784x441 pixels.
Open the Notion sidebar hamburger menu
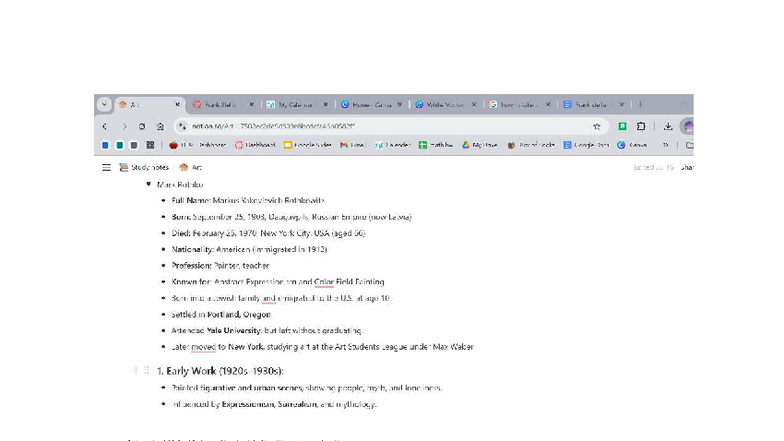pos(107,168)
